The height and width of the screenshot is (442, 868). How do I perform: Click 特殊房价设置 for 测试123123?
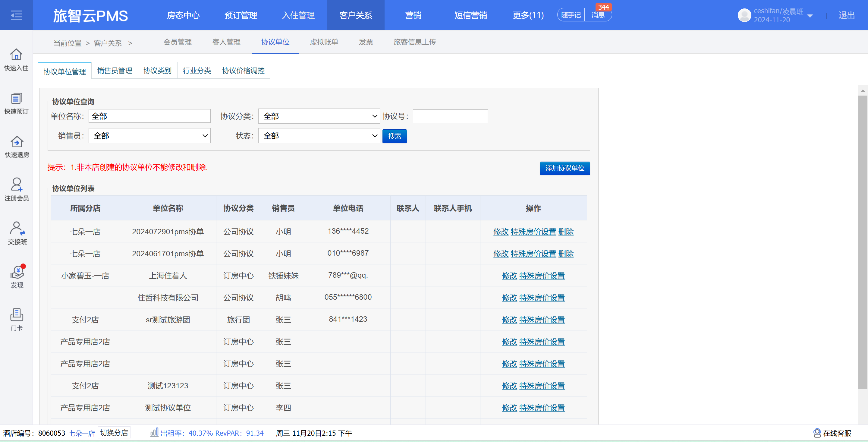coord(542,386)
